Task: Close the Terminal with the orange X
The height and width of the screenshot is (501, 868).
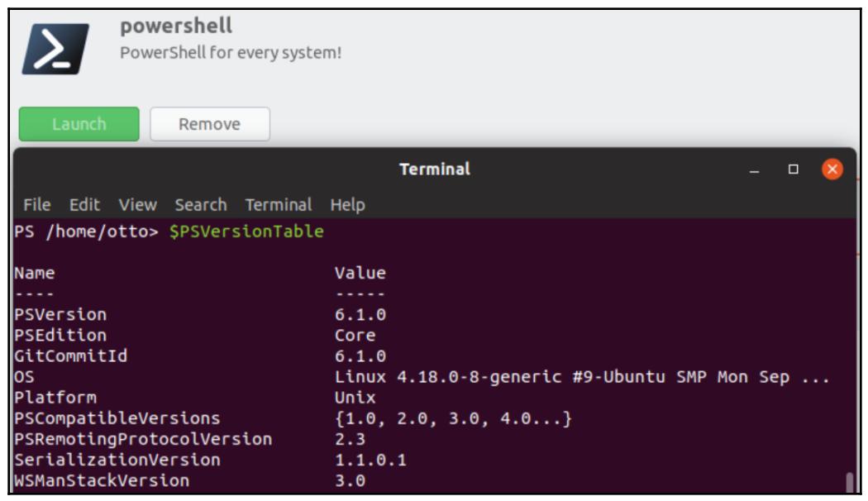Action: (832, 169)
